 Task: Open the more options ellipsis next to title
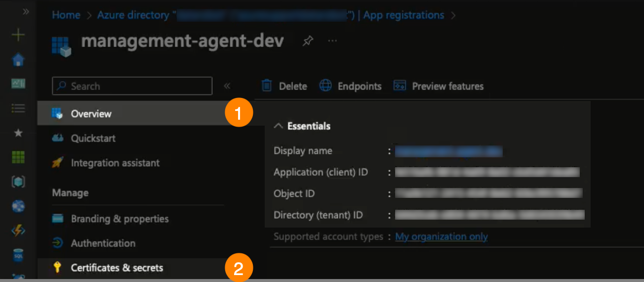click(x=332, y=41)
